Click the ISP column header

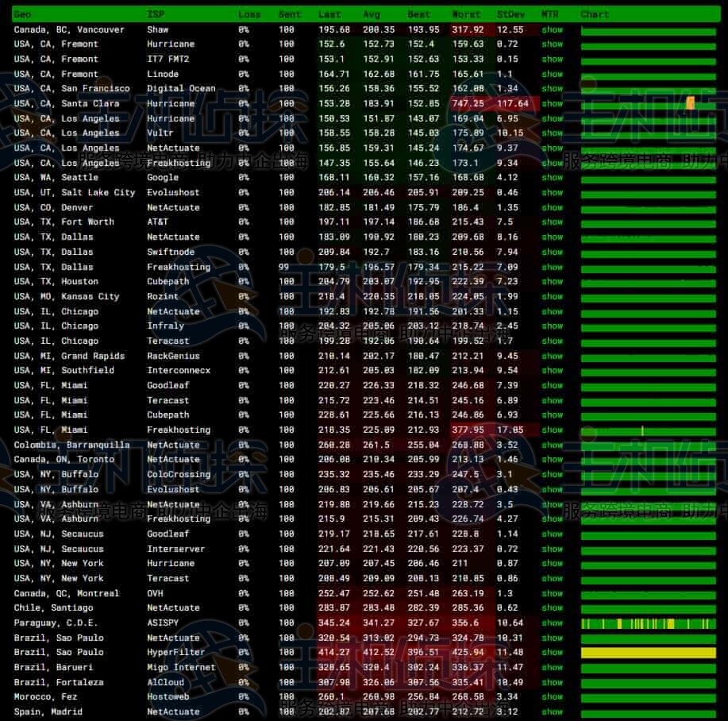[156, 14]
